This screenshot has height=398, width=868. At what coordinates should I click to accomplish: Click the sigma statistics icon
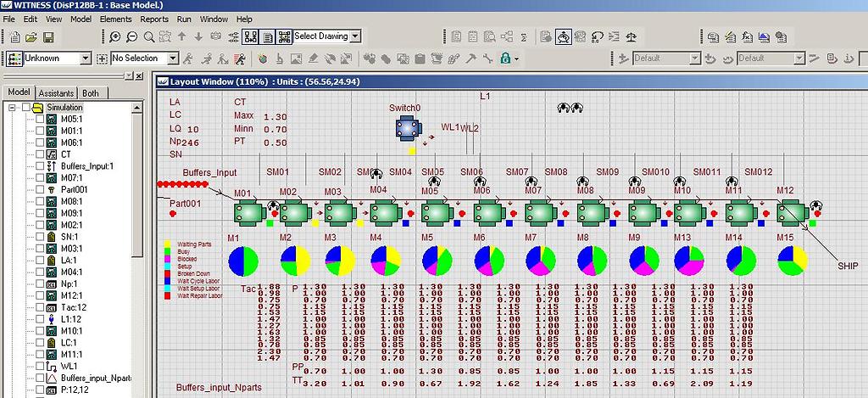[524, 37]
